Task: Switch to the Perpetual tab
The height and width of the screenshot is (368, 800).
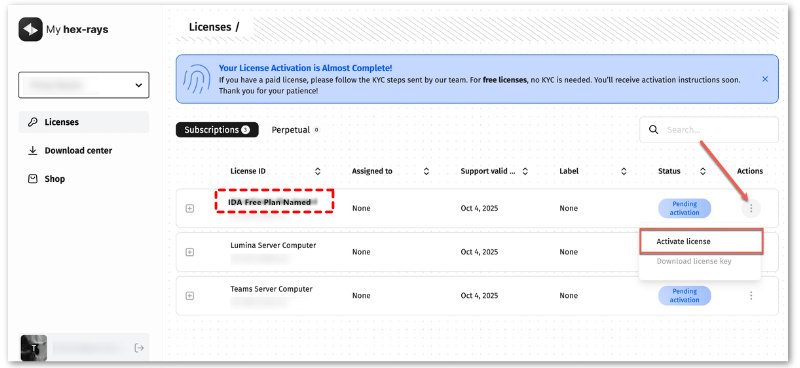Action: pyautogui.click(x=295, y=130)
